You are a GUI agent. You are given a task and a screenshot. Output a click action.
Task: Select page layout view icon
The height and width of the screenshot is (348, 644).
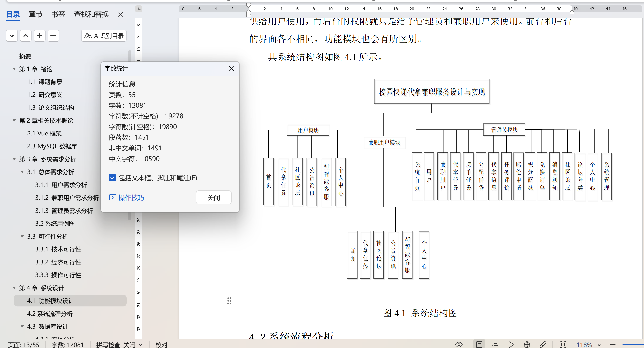pos(479,345)
